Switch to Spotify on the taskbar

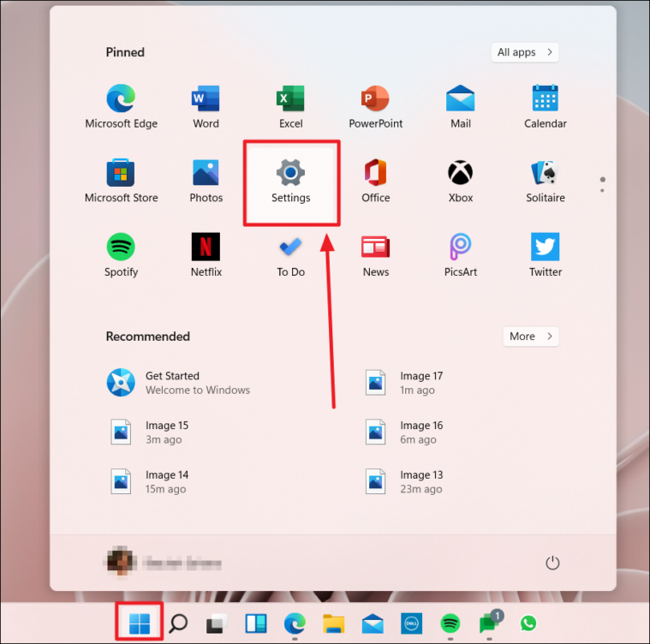coord(450,623)
